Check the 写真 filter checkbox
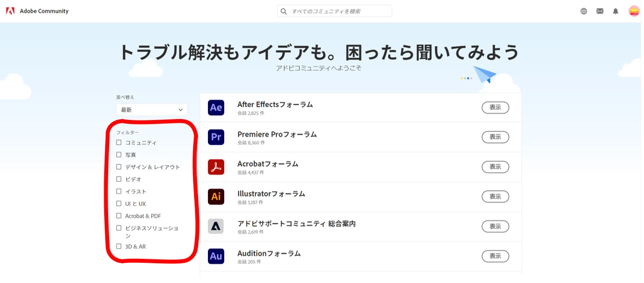 click(x=119, y=155)
